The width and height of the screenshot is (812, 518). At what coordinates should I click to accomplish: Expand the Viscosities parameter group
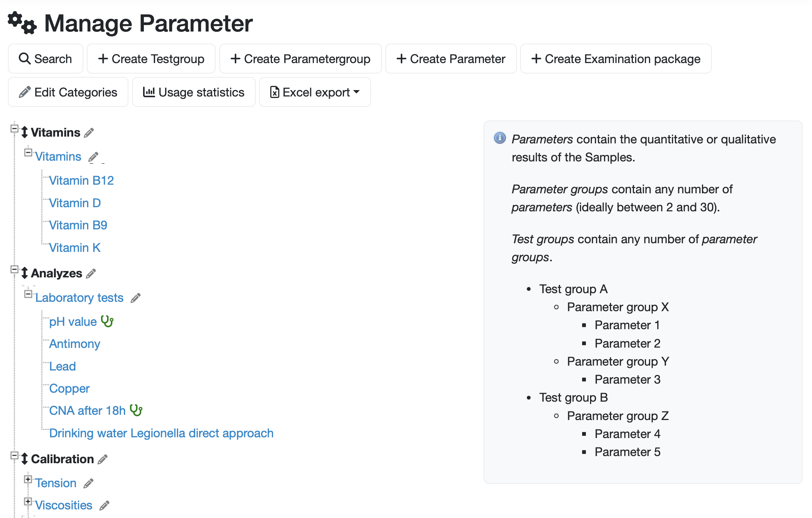pos(28,501)
